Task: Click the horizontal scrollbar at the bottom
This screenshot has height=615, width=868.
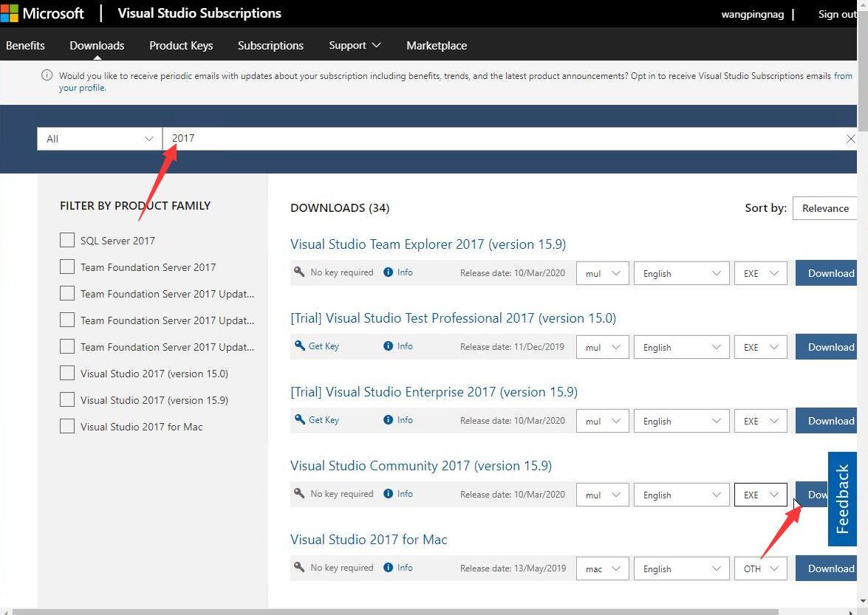Action: (x=395, y=612)
